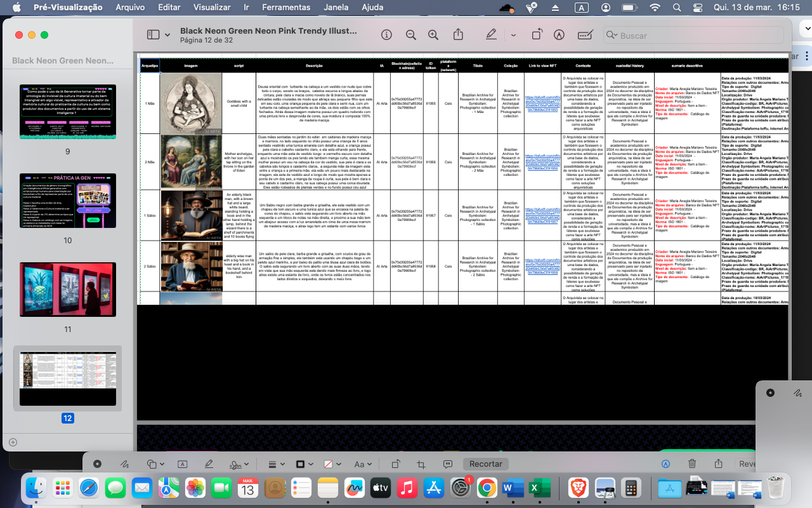Open Photos from the Dock
The width and height of the screenshot is (812, 508).
coord(195,488)
